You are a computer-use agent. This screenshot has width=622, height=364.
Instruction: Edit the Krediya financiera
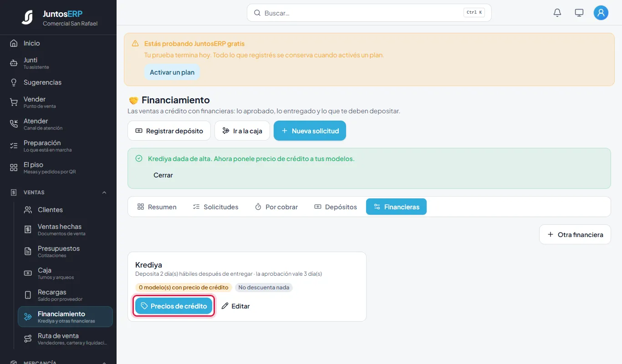click(x=235, y=306)
